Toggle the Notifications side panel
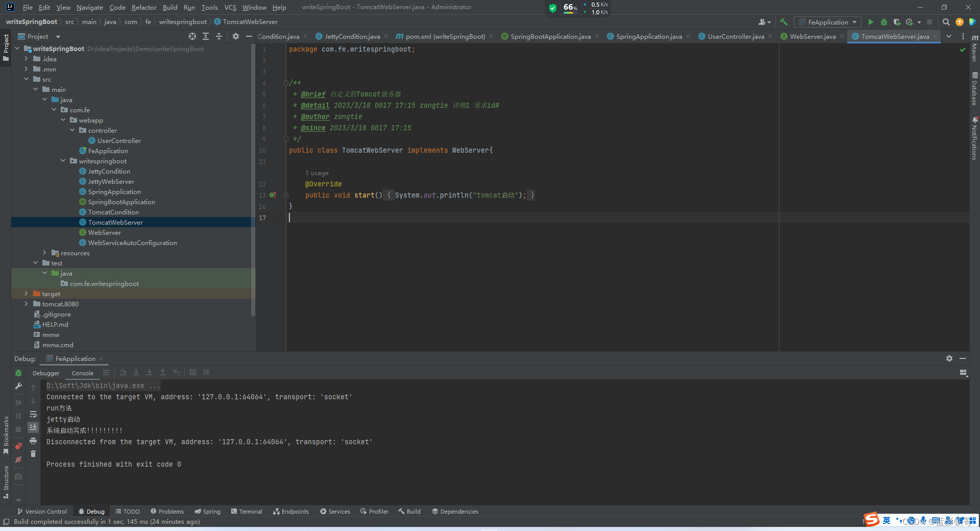The height and width of the screenshot is (531, 980). (974, 139)
